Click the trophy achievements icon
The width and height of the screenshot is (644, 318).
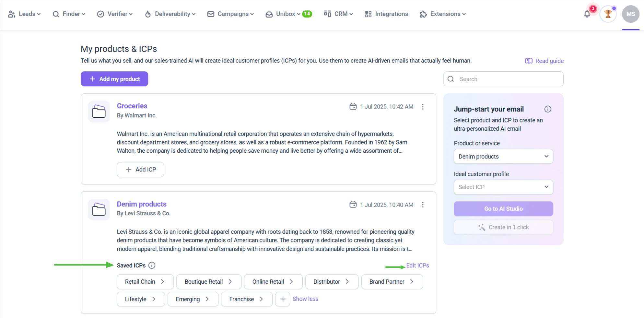[608, 14]
